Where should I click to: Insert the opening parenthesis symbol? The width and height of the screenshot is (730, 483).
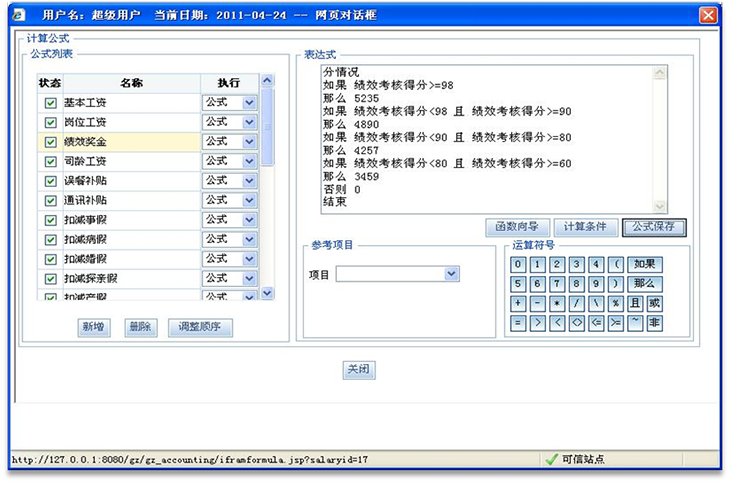click(x=615, y=265)
